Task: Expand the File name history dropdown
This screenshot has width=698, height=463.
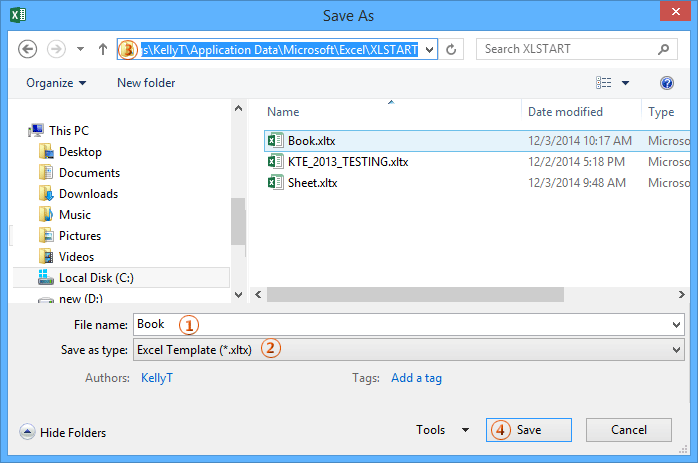Action: coord(677,325)
